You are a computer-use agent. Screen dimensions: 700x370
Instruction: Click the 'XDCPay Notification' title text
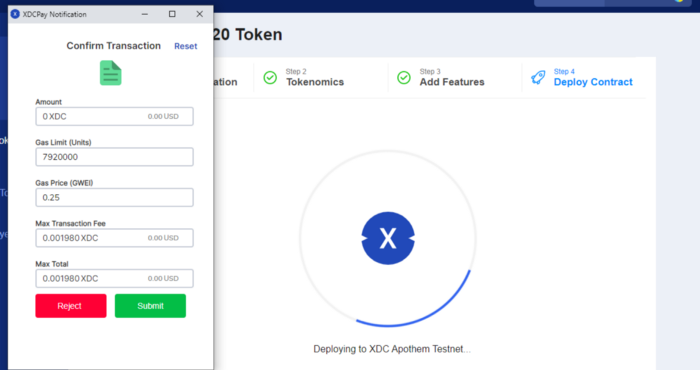click(x=54, y=14)
